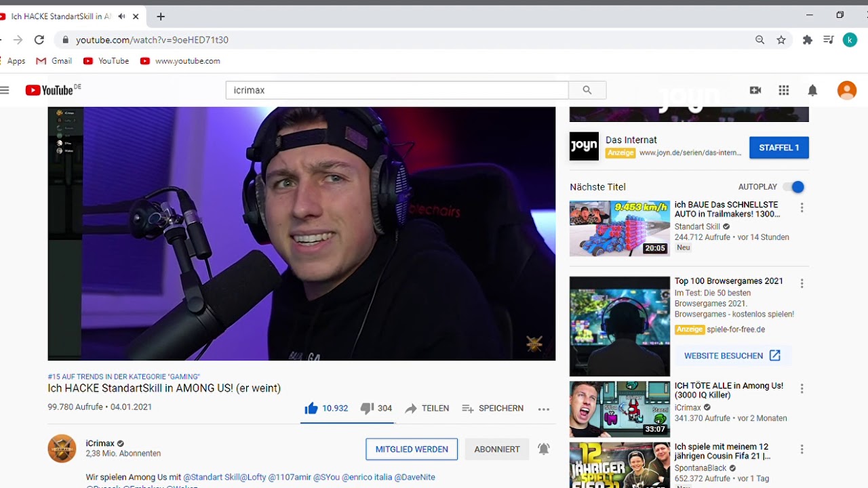
Task: Share the video via TEILEN
Action: [x=427, y=408]
